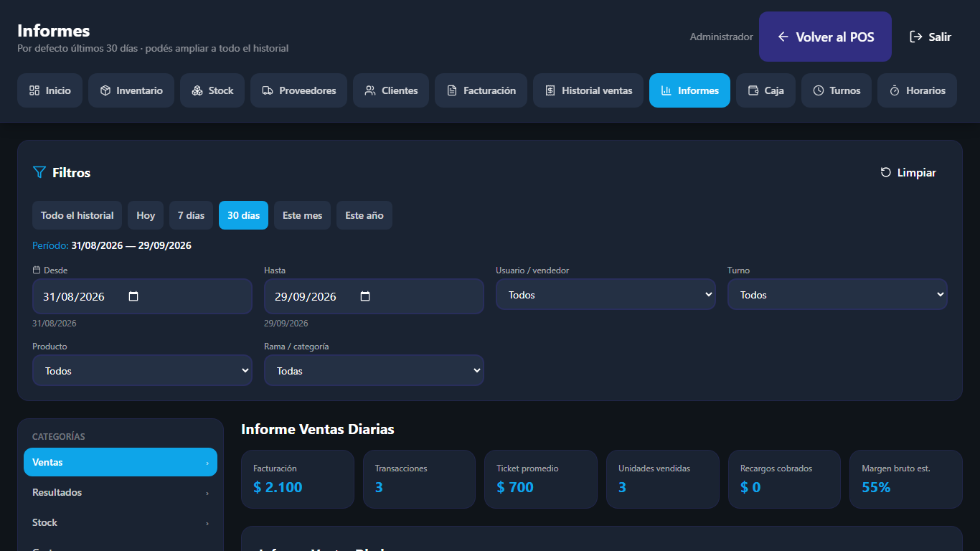The width and height of the screenshot is (980, 551).
Task: Click the Caja wallet icon
Action: tap(753, 90)
